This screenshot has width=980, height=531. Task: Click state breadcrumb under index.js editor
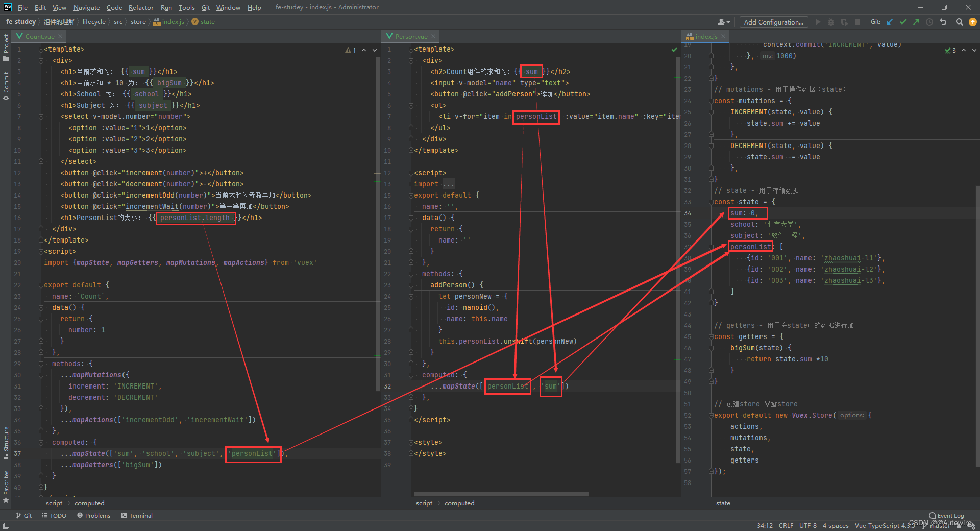click(723, 503)
